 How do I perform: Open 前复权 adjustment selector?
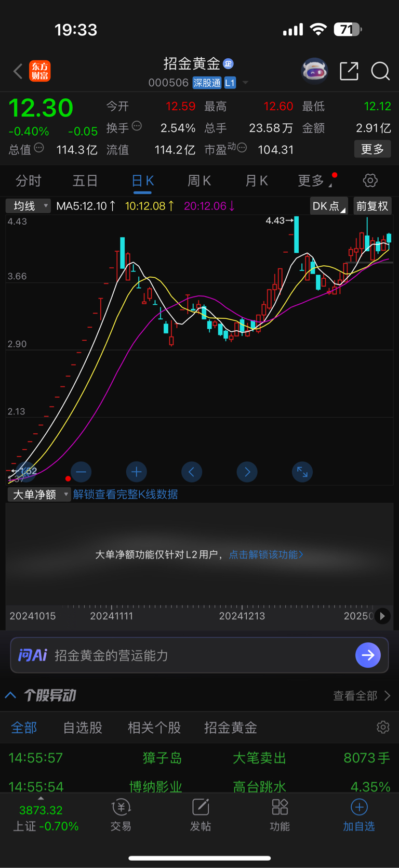(372, 206)
